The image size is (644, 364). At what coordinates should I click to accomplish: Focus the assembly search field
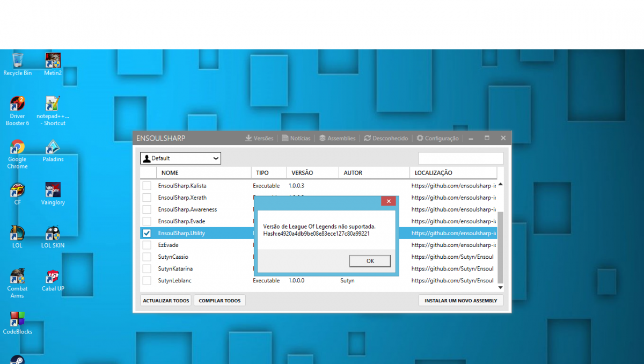coord(460,158)
